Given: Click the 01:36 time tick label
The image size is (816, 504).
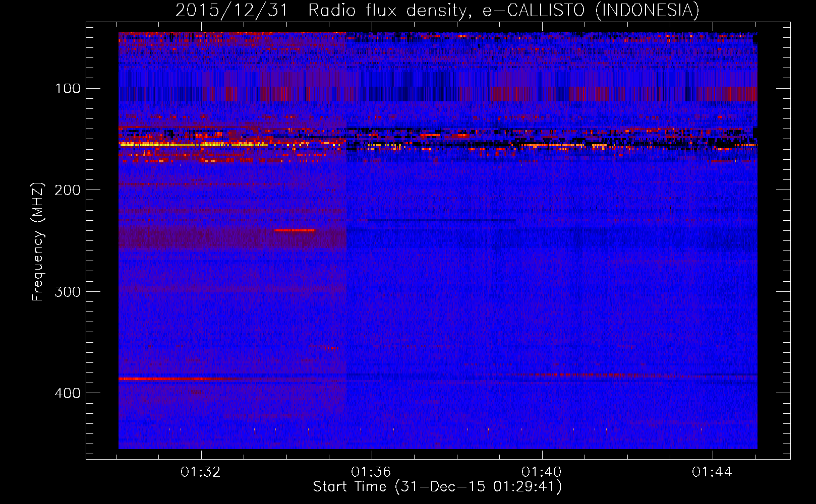Looking at the screenshot, I should [371, 472].
